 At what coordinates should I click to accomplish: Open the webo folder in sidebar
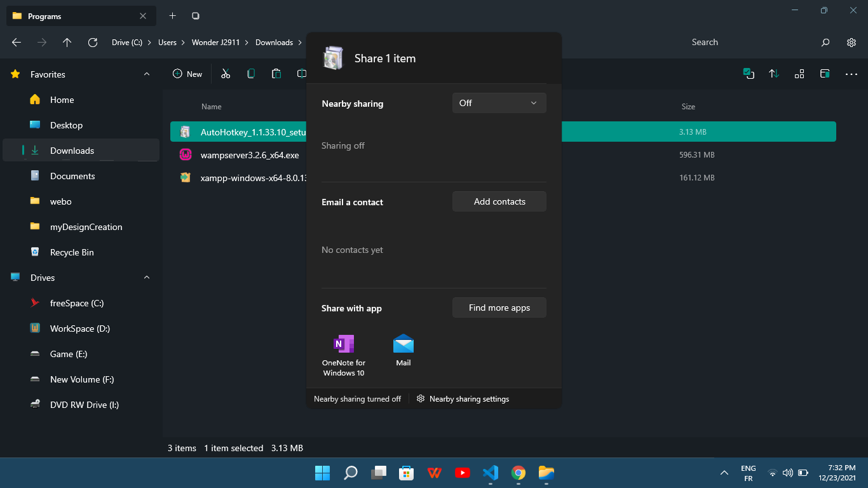[x=81, y=201]
